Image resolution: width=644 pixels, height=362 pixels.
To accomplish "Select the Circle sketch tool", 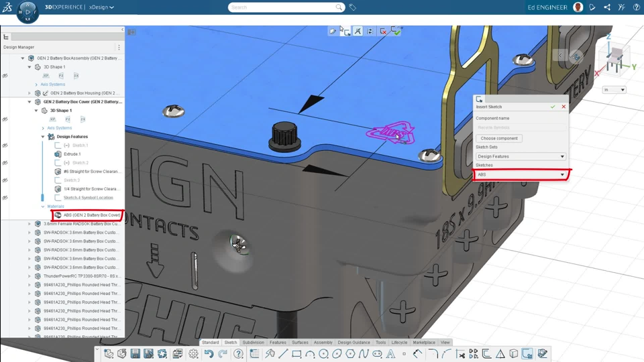I will coord(323,354).
